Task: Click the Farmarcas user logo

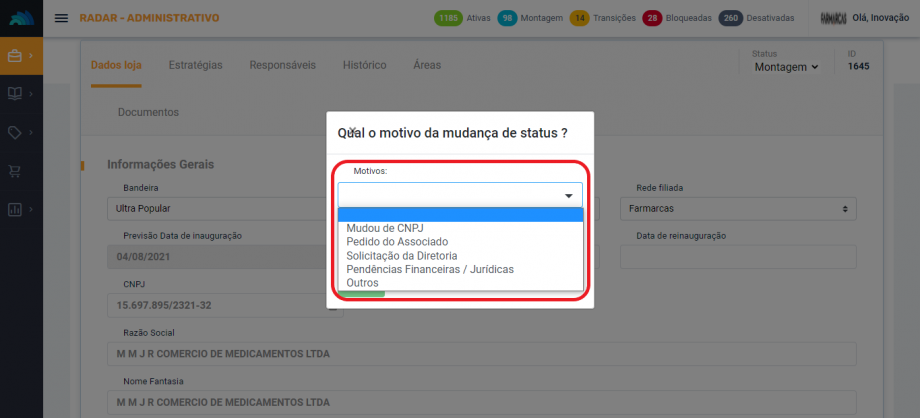Action: point(833,18)
